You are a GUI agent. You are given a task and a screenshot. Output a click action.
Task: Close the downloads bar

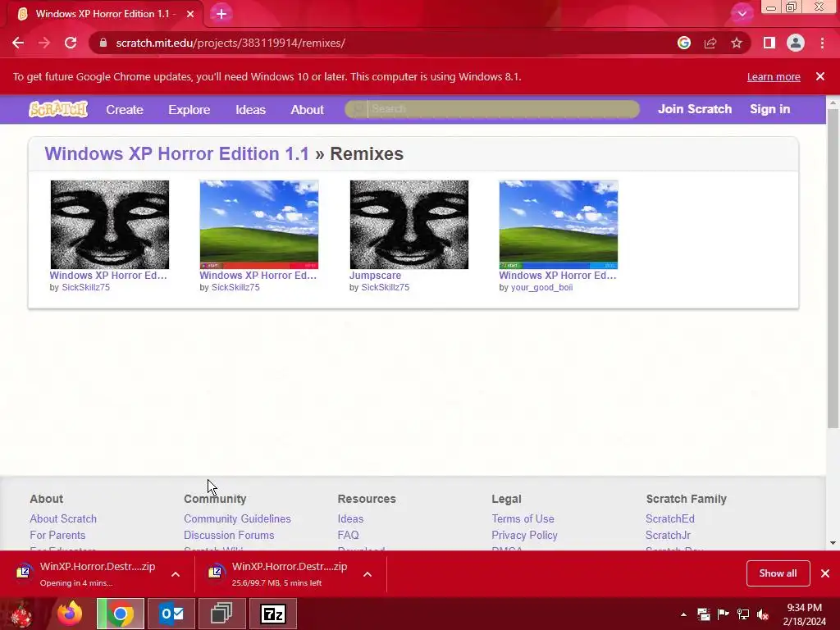825,573
